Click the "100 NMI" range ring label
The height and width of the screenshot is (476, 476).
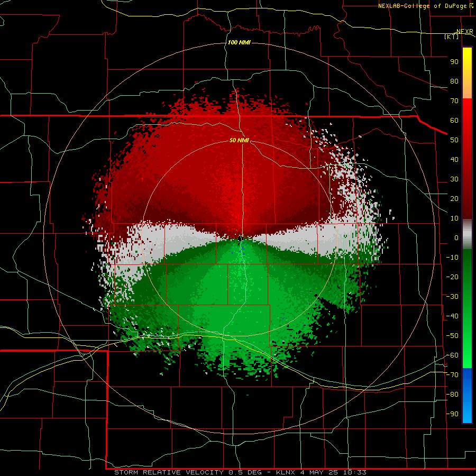tap(239, 42)
